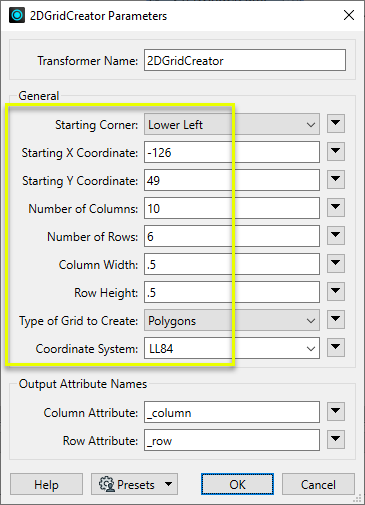Open arrow menu beside Column Width
This screenshot has height=505, width=365.
pyautogui.click(x=336, y=264)
